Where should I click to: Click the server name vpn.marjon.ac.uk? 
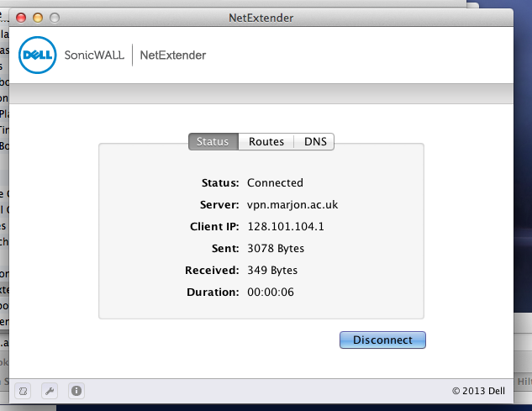coord(292,204)
